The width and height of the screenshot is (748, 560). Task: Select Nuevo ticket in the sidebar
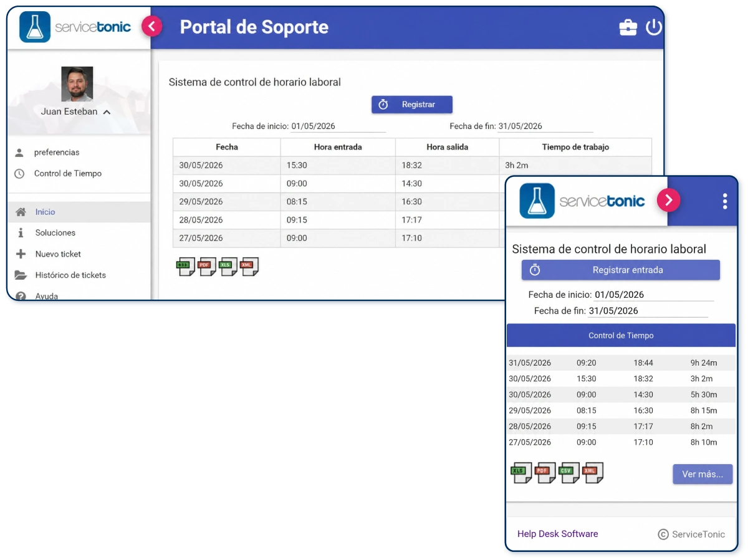pyautogui.click(x=58, y=254)
